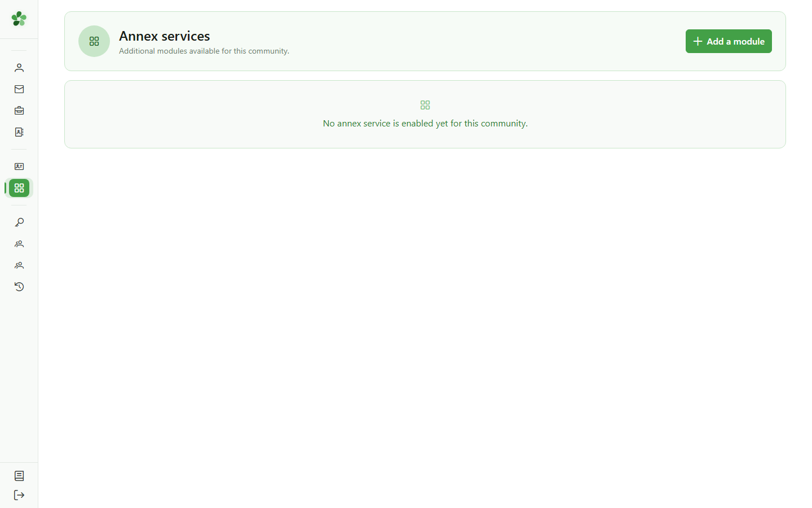This screenshot has height=508, width=812.
Task: Click the round grid icon beside Annex services
Action: pos(94,41)
